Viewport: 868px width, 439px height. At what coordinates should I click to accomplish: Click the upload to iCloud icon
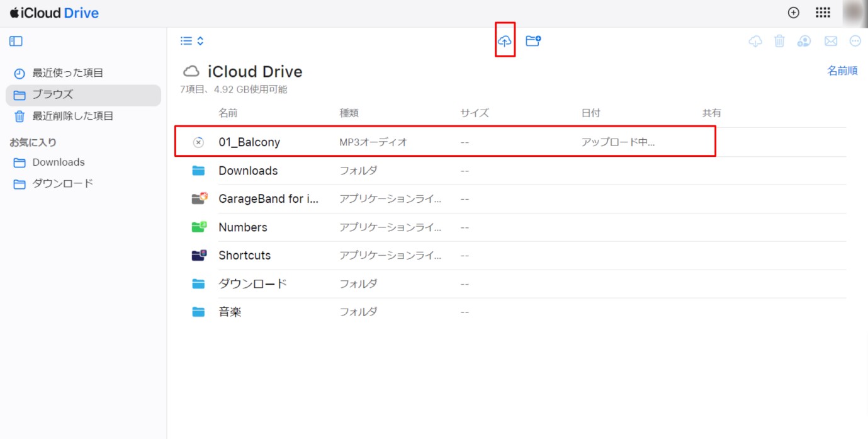coord(505,41)
